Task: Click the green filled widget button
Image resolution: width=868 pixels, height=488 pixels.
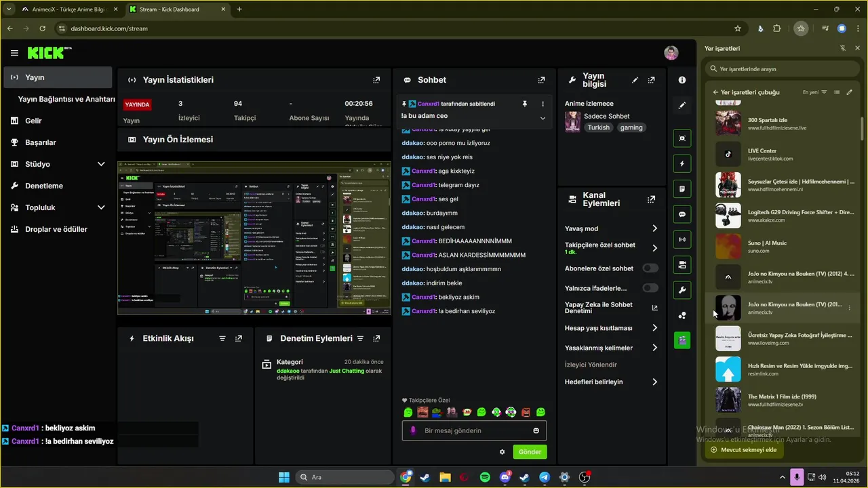Action: [682, 340]
